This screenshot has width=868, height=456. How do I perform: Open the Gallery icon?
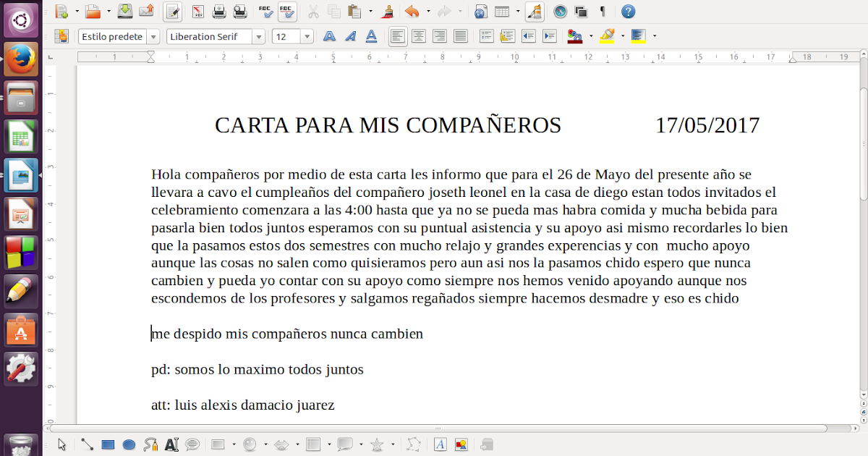(x=581, y=11)
